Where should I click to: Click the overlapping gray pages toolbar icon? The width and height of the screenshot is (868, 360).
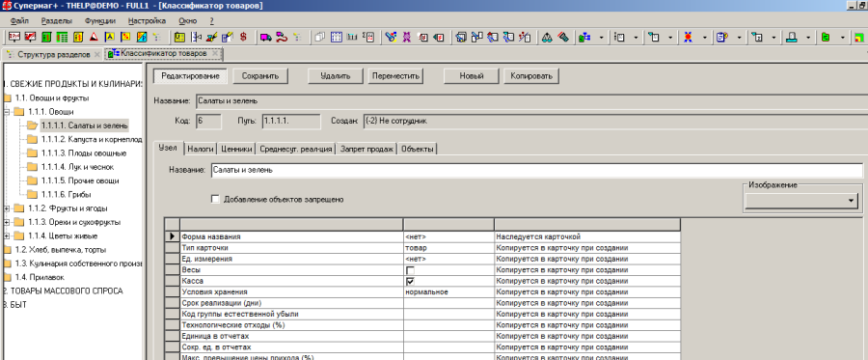pyautogui.click(x=319, y=37)
